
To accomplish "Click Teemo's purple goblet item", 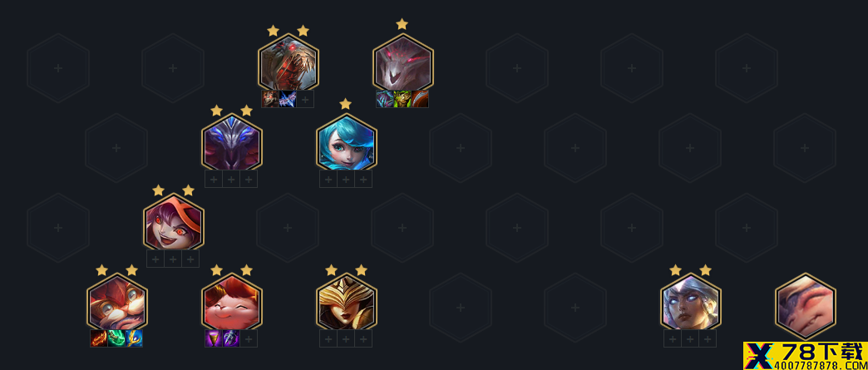I will point(214,338).
